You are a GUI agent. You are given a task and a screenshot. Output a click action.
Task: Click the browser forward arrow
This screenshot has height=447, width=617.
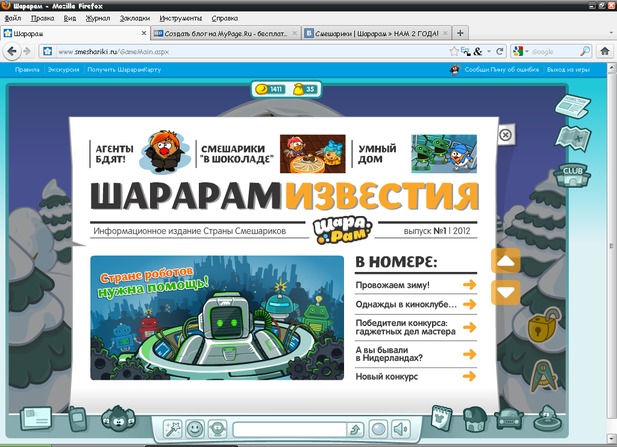(27, 51)
